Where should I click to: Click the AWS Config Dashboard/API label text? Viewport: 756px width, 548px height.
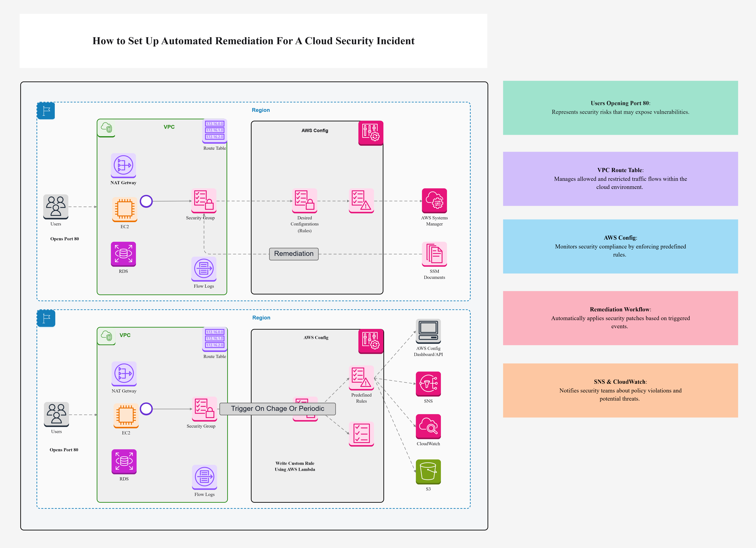[x=428, y=351]
